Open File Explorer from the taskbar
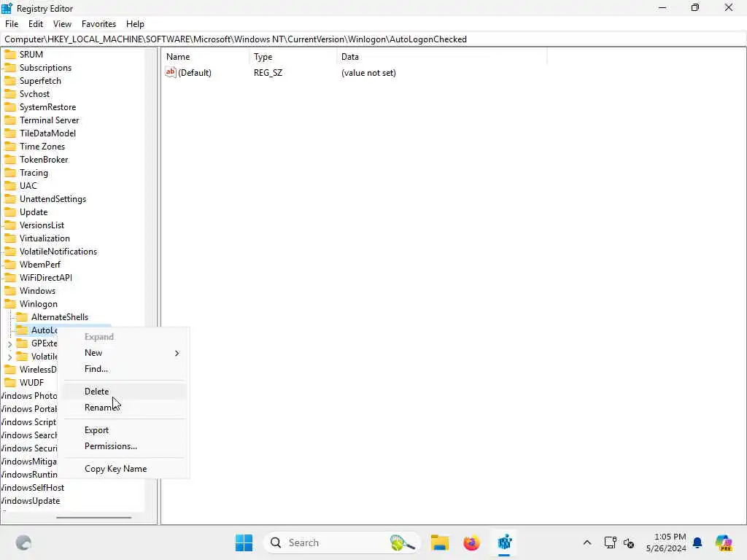 [x=440, y=542]
